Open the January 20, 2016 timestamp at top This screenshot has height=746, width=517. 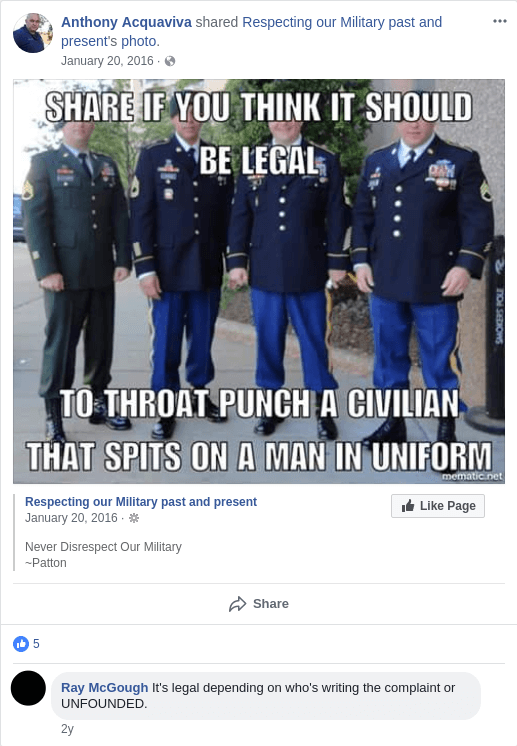(107, 61)
